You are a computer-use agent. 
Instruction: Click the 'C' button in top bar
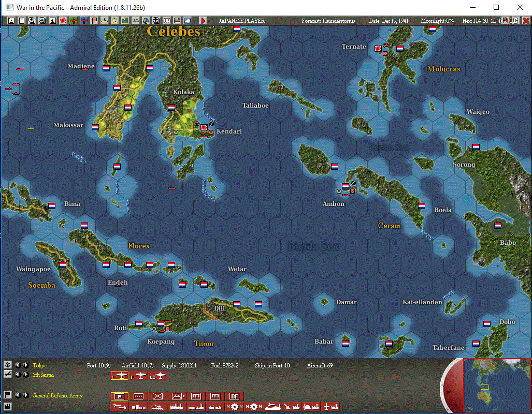coord(516,20)
